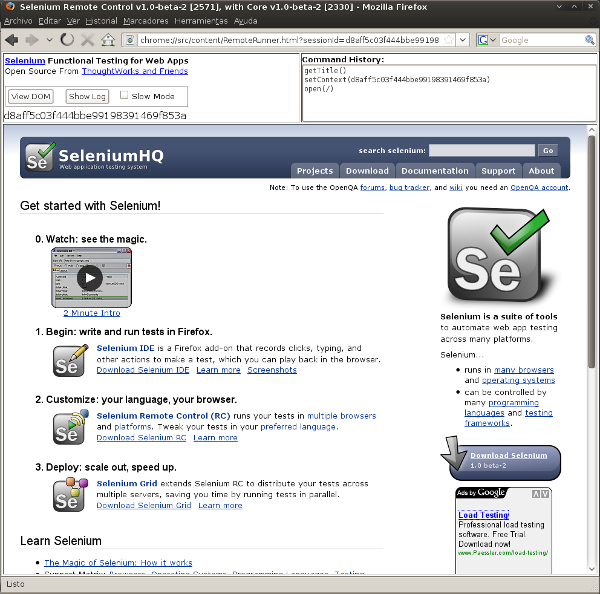Open the URL bar history dropdown
The image size is (600, 594).
[x=461, y=40]
